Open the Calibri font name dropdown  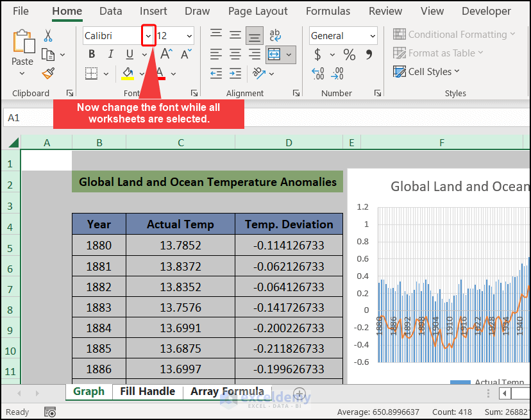tap(148, 36)
